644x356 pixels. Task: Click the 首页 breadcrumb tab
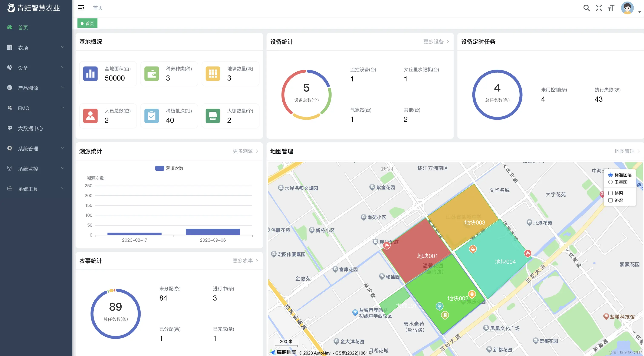(87, 23)
